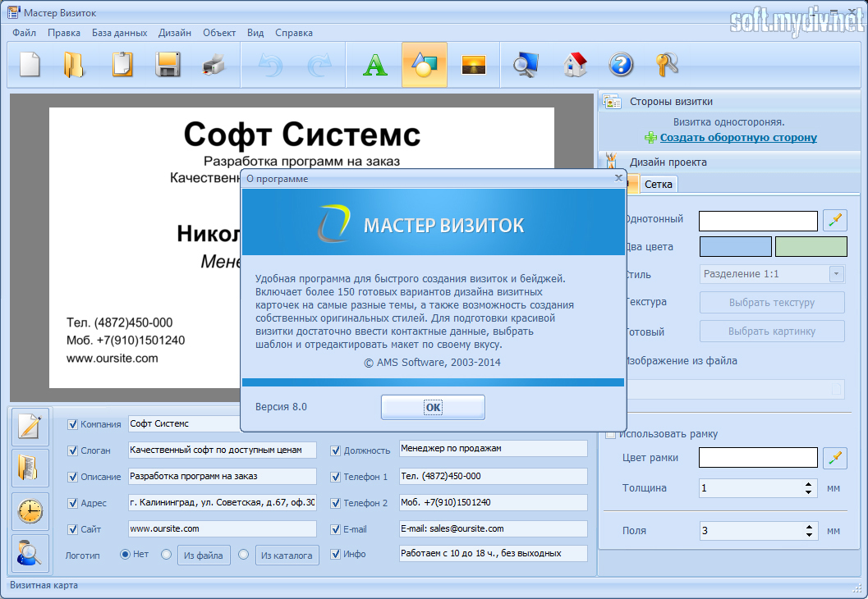Open the Дизайн menu

pos(175,33)
